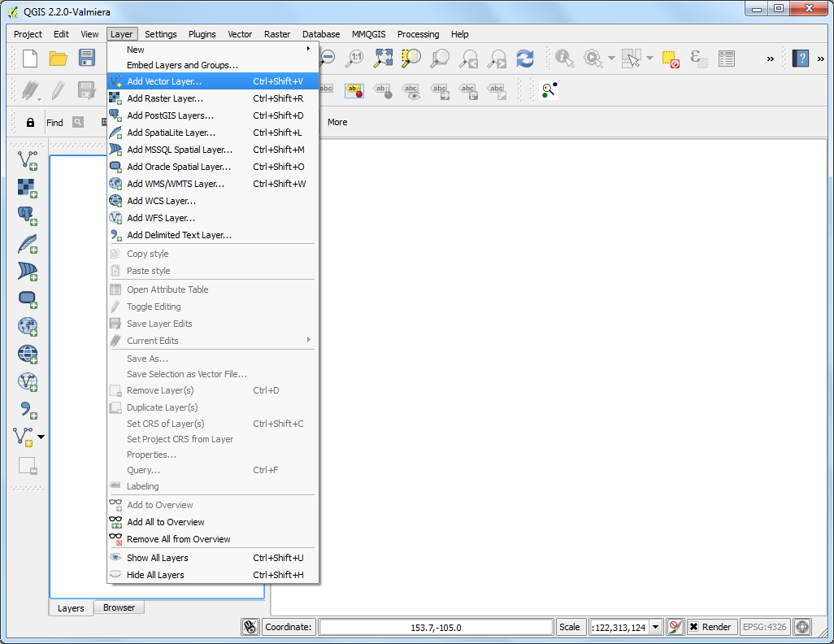Click the New Project blank page icon
The width and height of the screenshot is (834, 644).
coord(30,58)
